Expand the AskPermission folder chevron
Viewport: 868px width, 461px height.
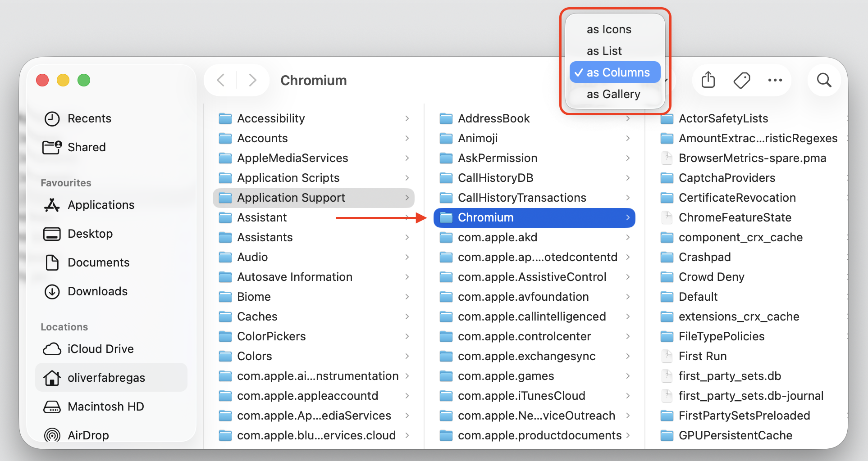tap(628, 158)
